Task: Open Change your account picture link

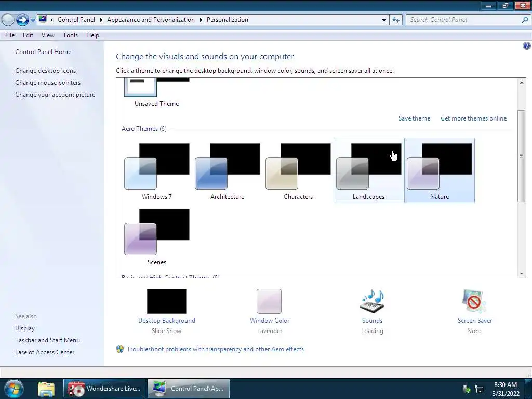Action: (x=55, y=95)
